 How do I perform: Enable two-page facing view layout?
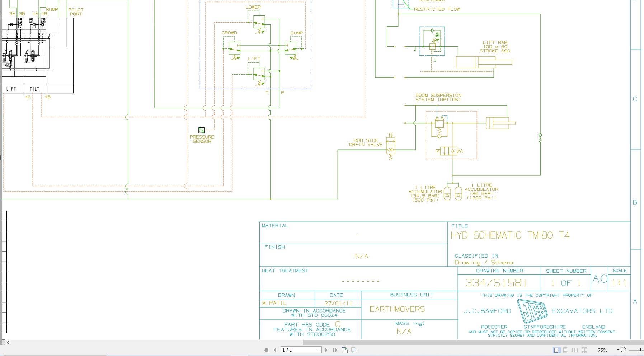(x=575, y=350)
